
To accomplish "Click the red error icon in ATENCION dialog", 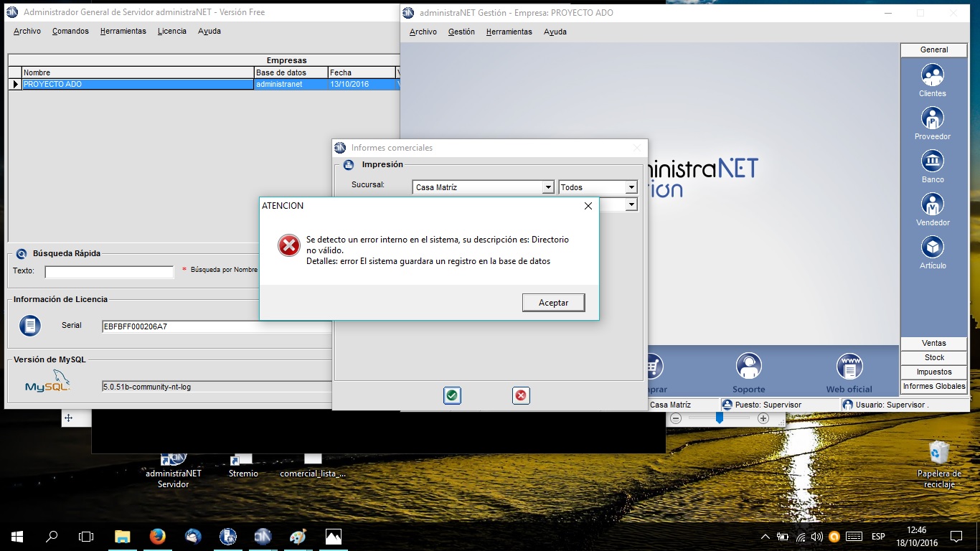I will [x=289, y=246].
